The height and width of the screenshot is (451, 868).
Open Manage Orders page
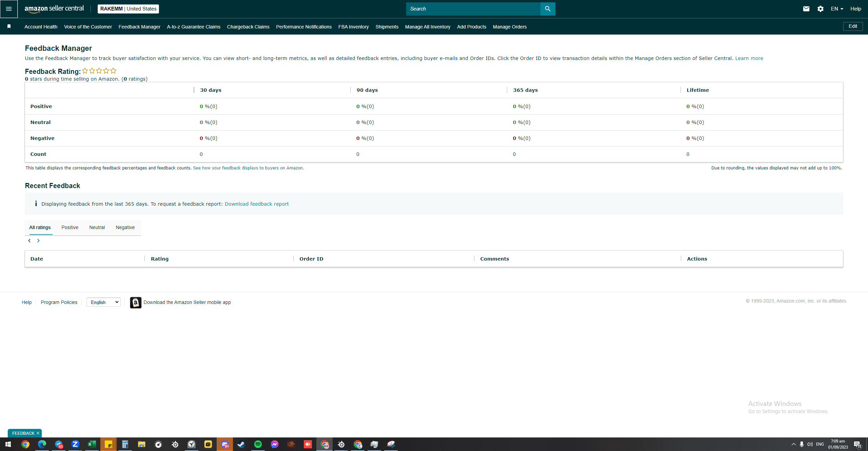[x=510, y=27]
